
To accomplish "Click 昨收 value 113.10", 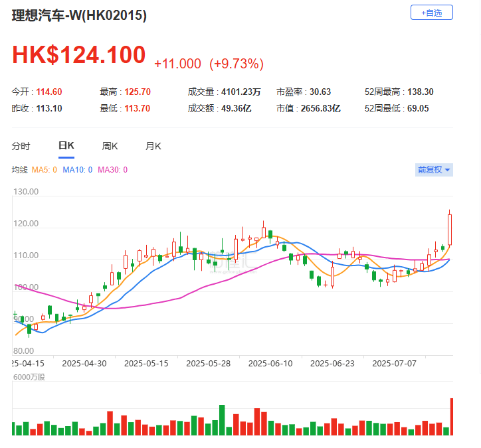I will pos(49,108).
